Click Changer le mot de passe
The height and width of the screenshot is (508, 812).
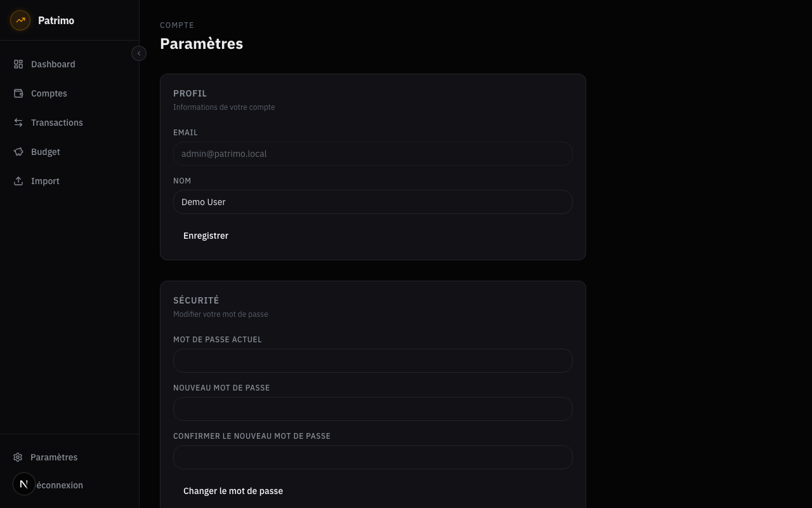233,491
